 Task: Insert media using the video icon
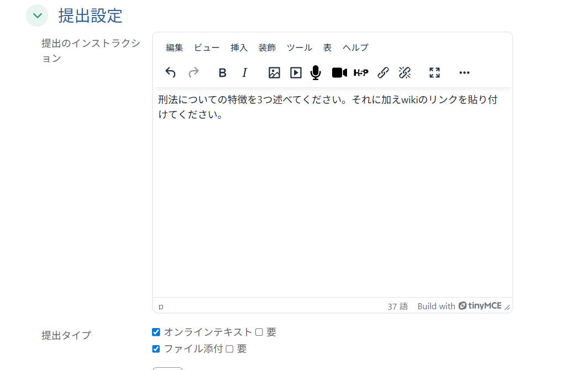295,72
